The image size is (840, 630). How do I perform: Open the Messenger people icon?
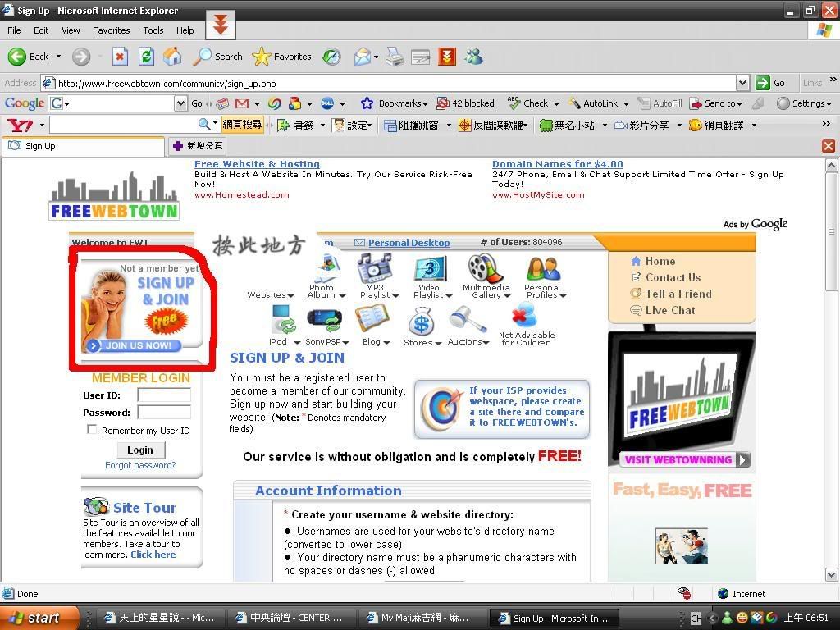point(473,57)
